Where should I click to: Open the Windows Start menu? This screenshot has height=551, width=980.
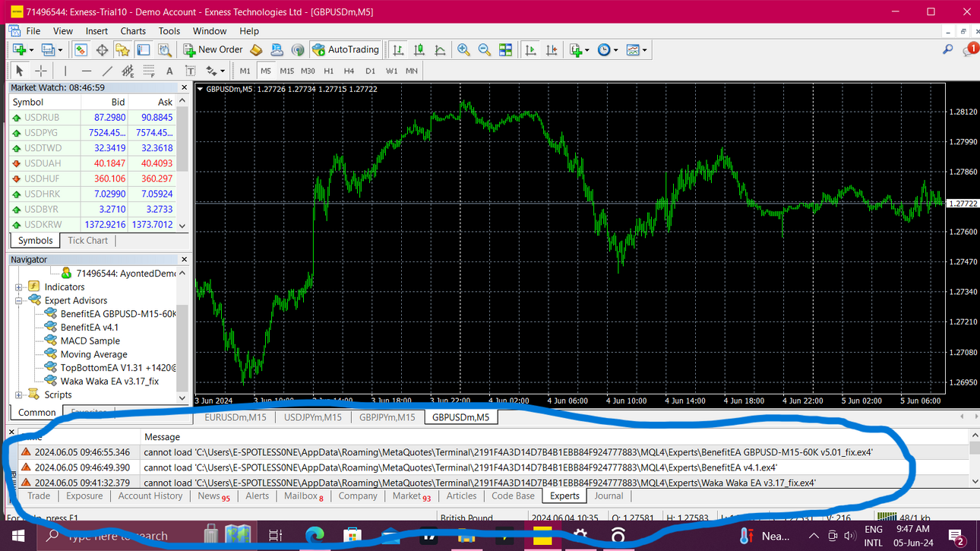tap(18, 535)
